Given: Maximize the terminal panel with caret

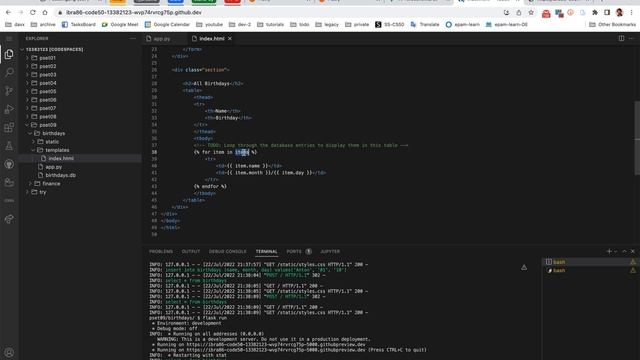Looking at the screenshot, I should [624, 251].
